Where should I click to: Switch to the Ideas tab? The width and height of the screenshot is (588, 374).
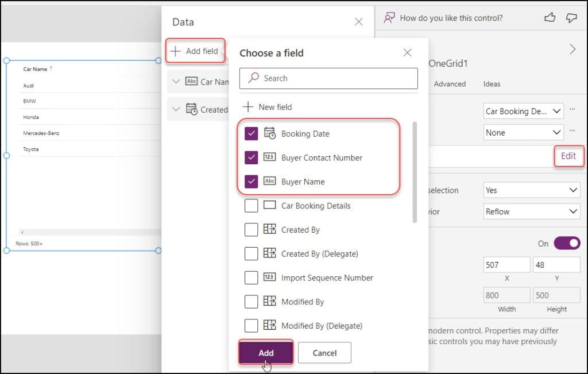492,84
